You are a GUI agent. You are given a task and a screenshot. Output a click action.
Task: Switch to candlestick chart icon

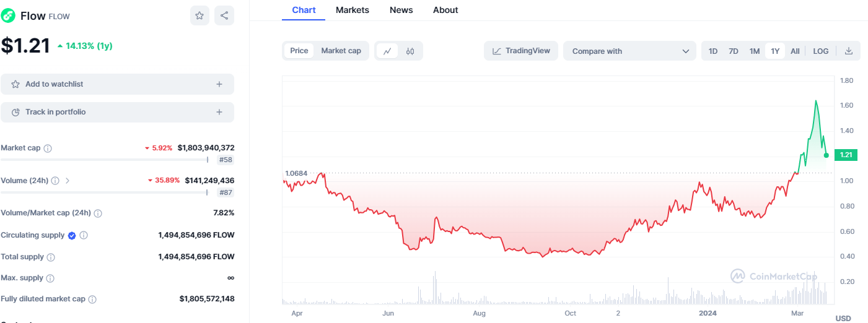[410, 51]
